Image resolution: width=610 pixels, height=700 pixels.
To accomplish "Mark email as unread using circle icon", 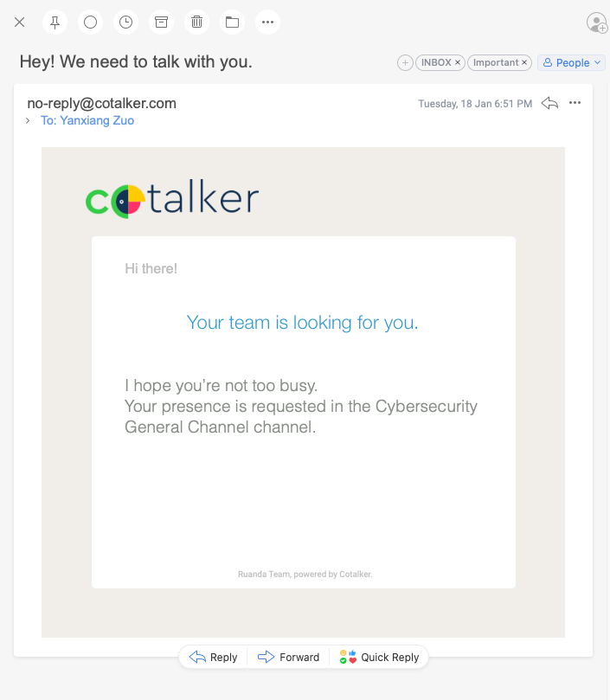I will (90, 22).
